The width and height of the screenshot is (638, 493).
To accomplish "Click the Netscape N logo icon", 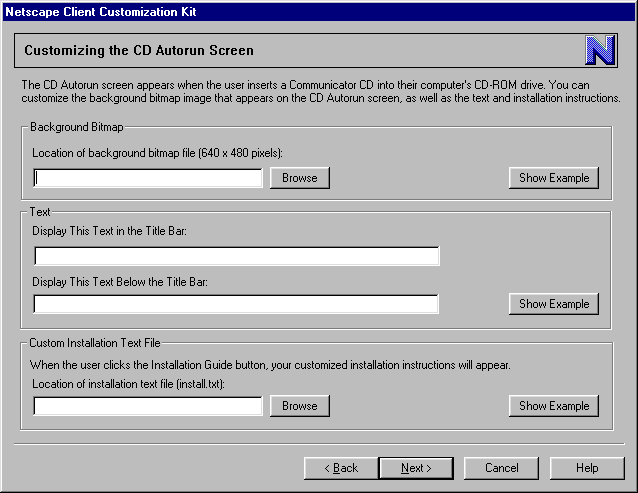I will (600, 50).
